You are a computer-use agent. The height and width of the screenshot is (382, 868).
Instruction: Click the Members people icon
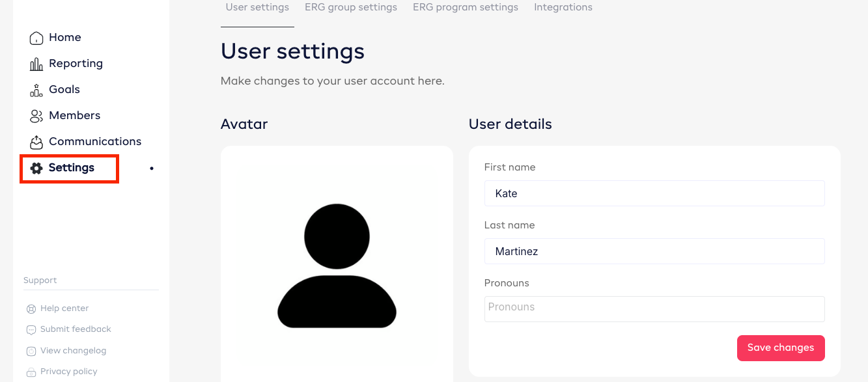(36, 116)
